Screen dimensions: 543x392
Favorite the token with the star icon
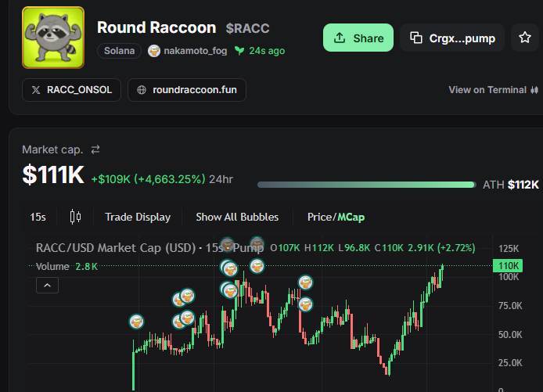pos(525,38)
